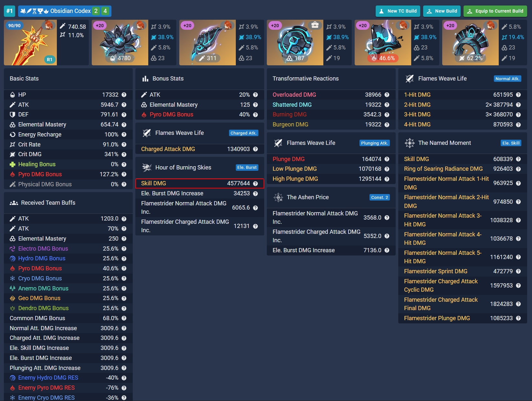
Task: Open help for Burning DMG 3542.3
Action: pyautogui.click(x=387, y=114)
